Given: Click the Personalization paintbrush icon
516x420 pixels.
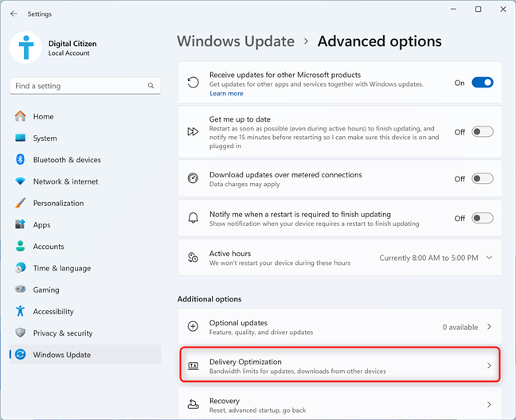Looking at the screenshot, I should [x=21, y=203].
